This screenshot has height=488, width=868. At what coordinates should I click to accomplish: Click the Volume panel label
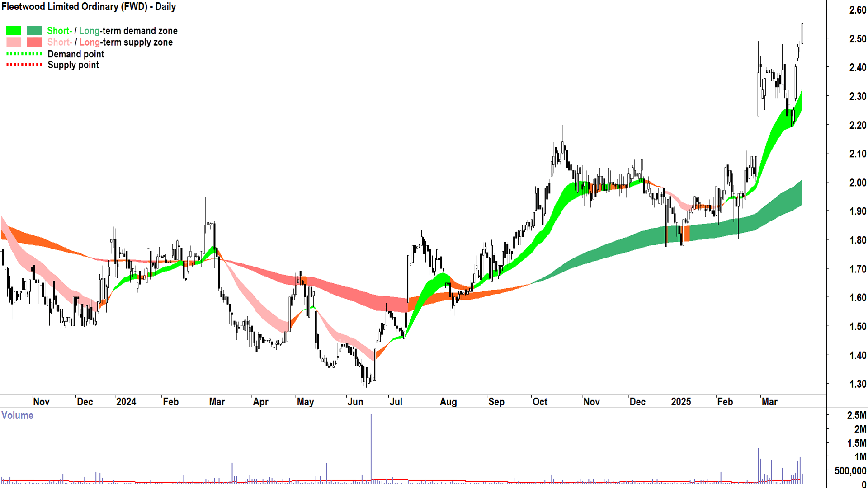[17, 415]
